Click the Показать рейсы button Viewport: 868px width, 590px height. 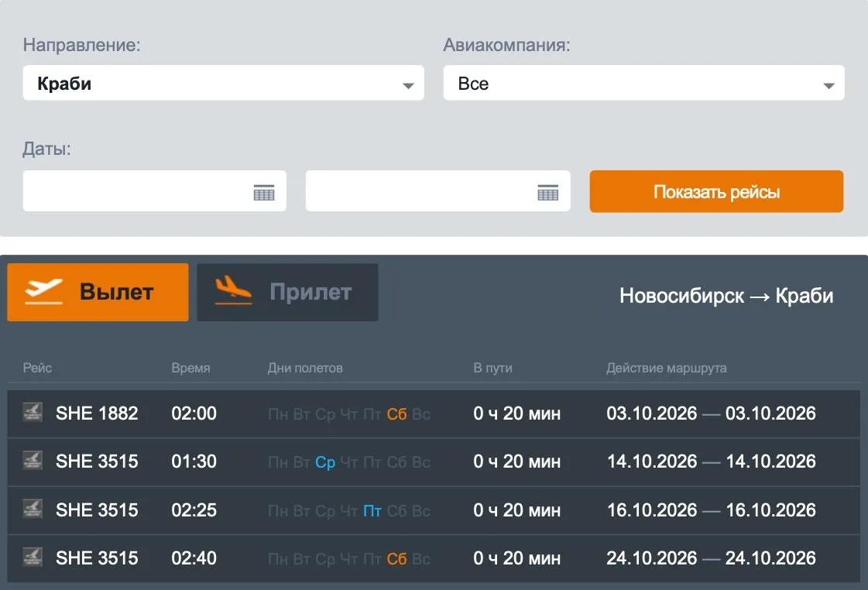tap(716, 191)
